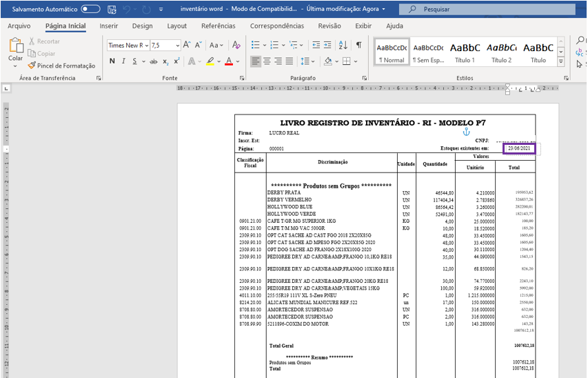588x378 pixels.
Task: Apply shading paint bucket color
Action: (x=328, y=61)
